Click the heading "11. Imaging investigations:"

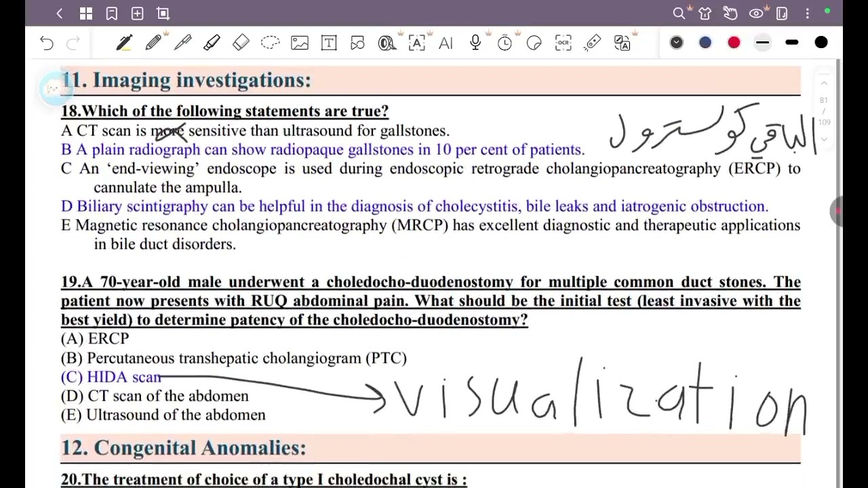point(186,80)
